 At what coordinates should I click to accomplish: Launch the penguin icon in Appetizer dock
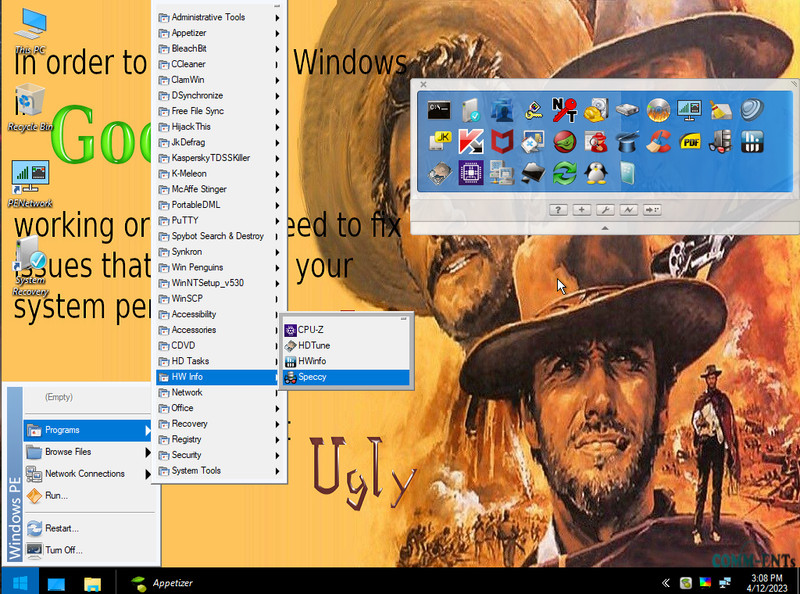[596, 173]
